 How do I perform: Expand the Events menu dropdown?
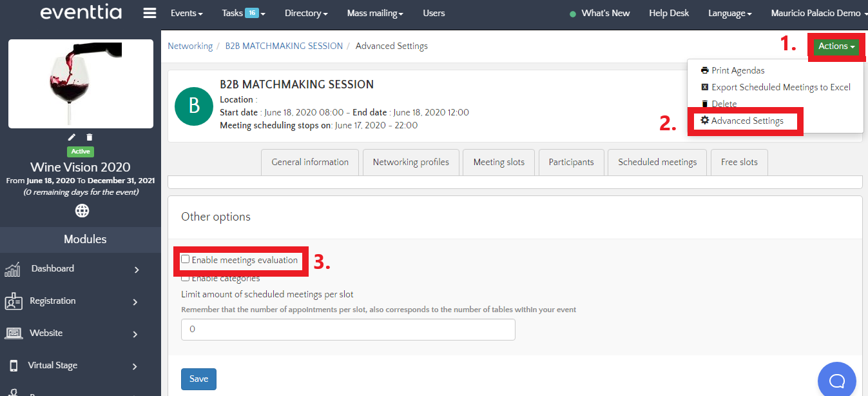tap(186, 13)
